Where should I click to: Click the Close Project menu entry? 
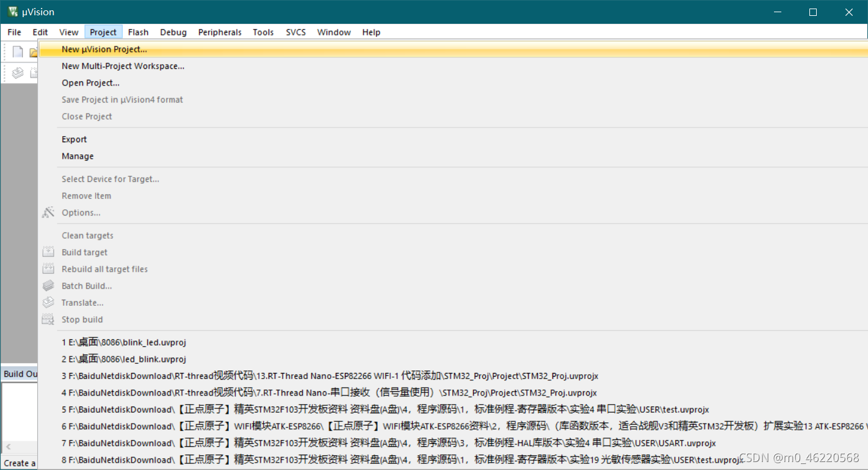[453, 117]
